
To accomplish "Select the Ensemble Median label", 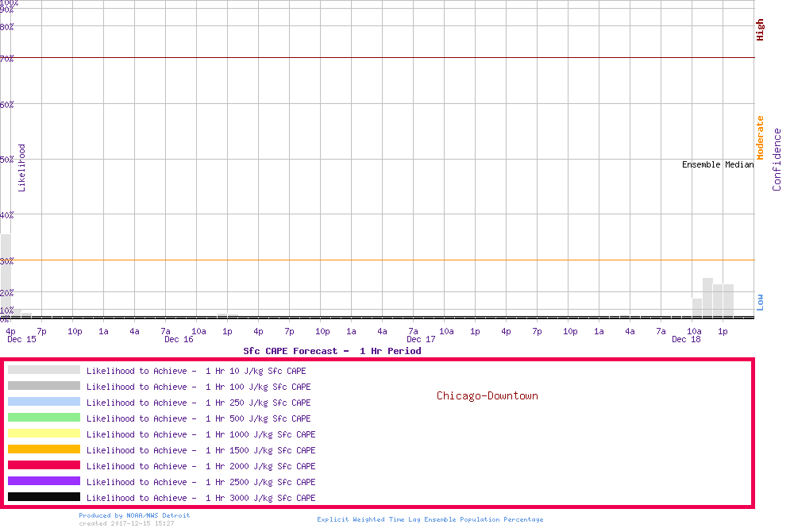I will pyautogui.click(x=717, y=165).
